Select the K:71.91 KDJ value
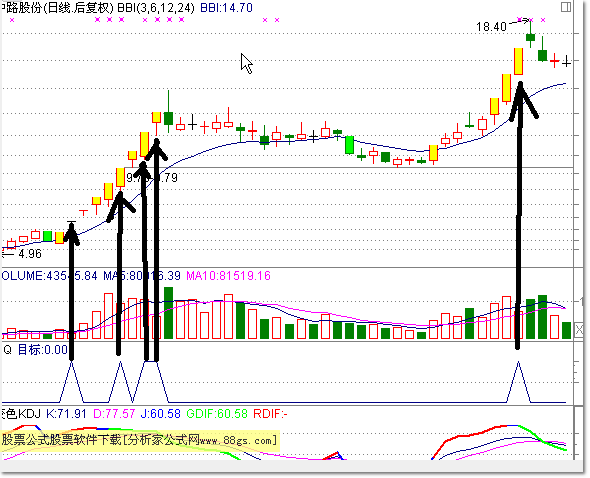The width and height of the screenshot is (590, 478). click(x=66, y=414)
